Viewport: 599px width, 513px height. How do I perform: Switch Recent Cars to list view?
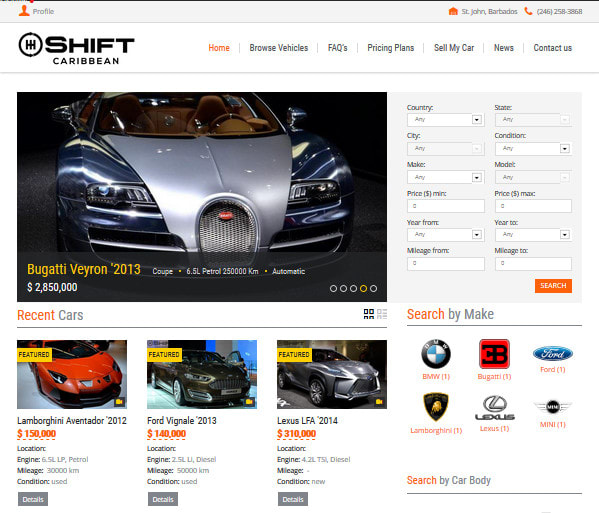point(382,314)
